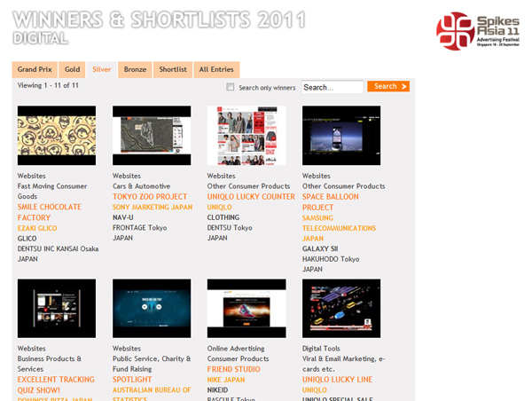Follow the EZAKI GLICO link

point(37,228)
